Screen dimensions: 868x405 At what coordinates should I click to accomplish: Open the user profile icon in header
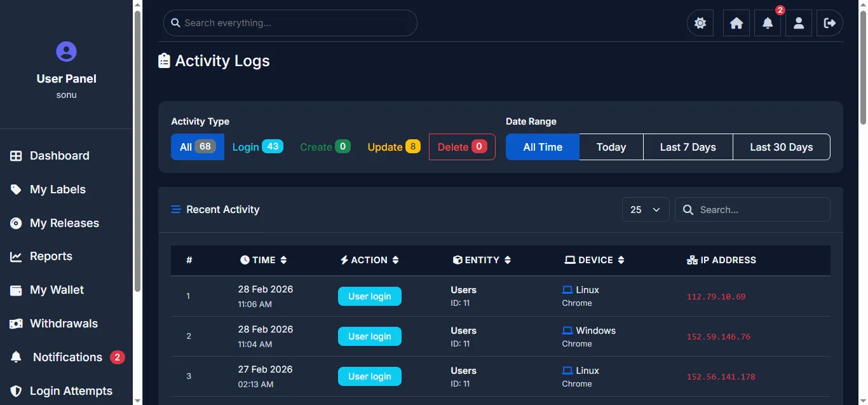[x=799, y=23]
